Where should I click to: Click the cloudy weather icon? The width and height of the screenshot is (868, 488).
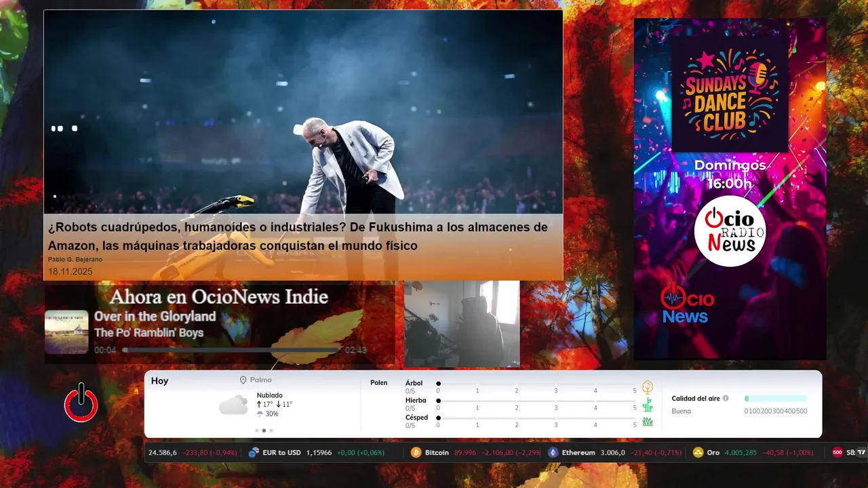point(233,405)
